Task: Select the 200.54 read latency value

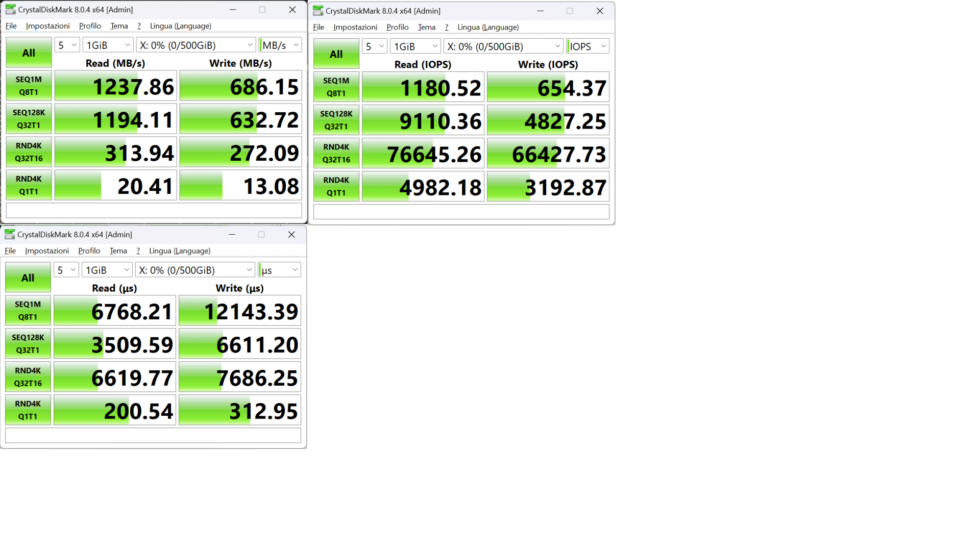Action: coord(115,410)
